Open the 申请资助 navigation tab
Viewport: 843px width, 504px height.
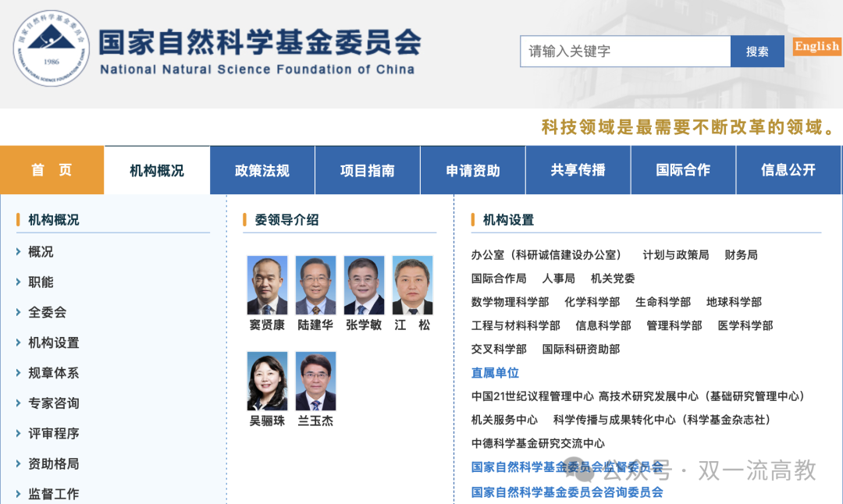coord(473,170)
